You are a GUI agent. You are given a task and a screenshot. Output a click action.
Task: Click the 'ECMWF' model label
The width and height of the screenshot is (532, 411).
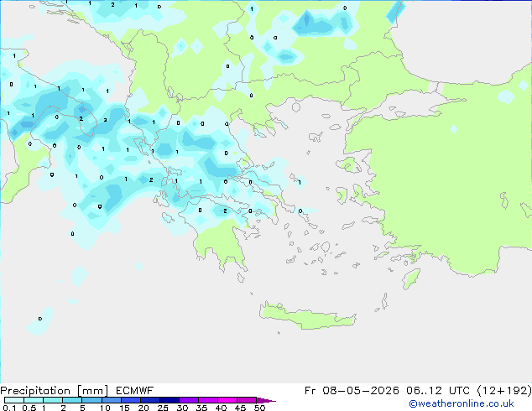(x=135, y=391)
